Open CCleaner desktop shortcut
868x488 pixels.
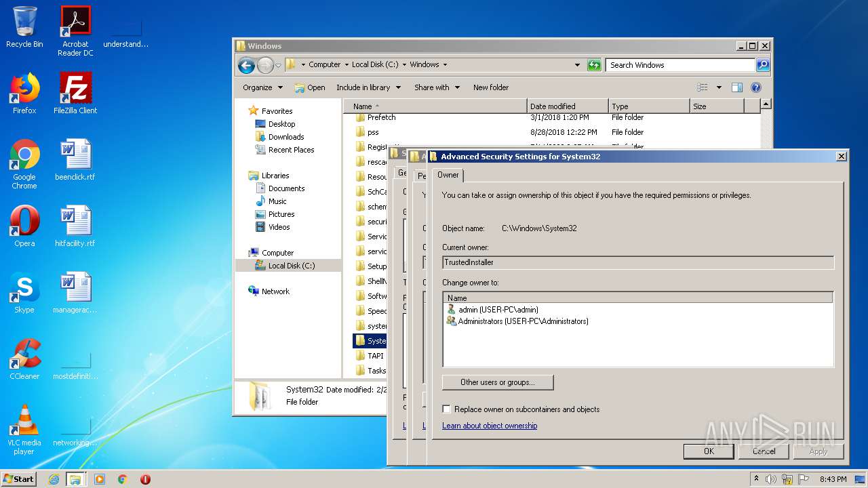[24, 359]
